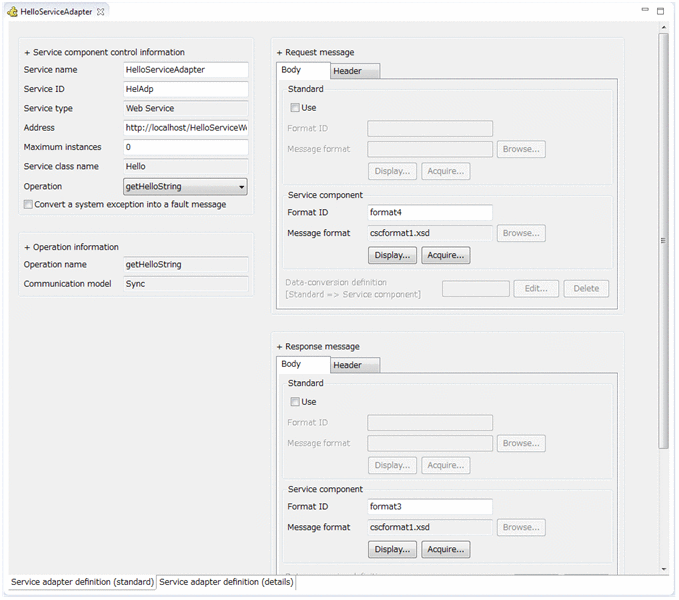The height and width of the screenshot is (600, 679).
Task: Click the Operation name getHelloString field
Action: click(186, 265)
